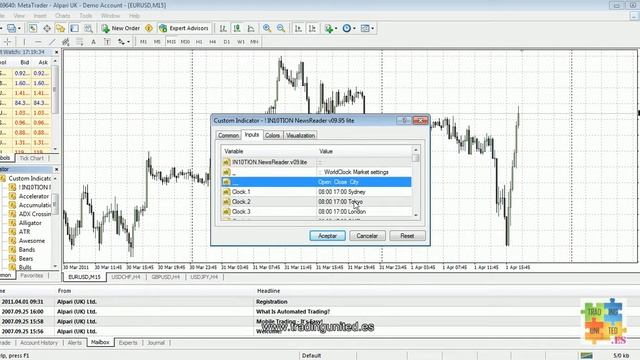
Task: Switch to M1 timeframe
Action: [143, 42]
